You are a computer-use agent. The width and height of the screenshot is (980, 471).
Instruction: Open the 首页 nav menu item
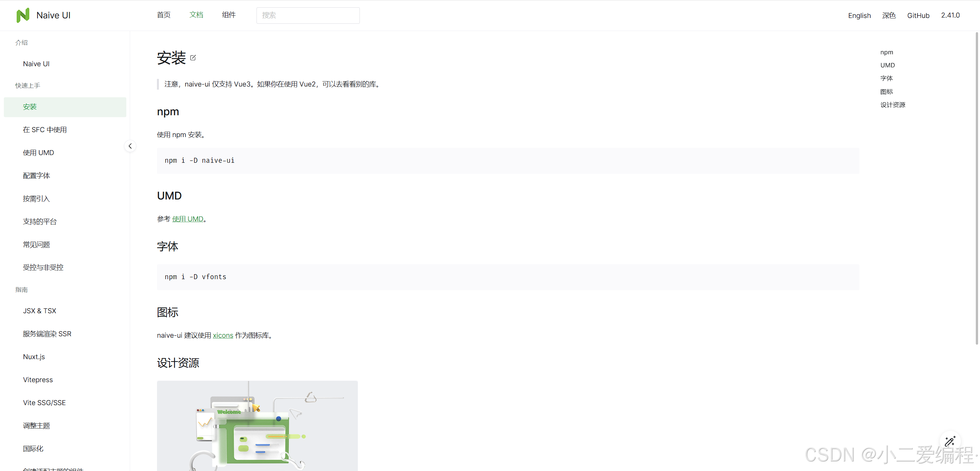[163, 15]
